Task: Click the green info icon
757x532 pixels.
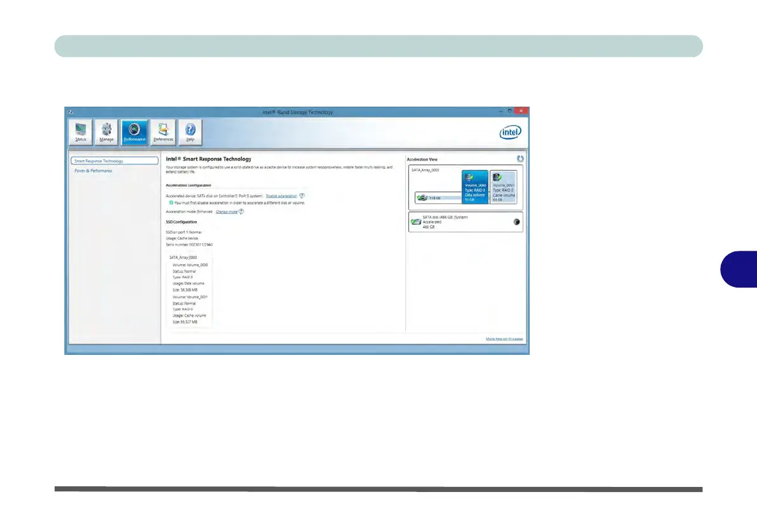Action: pos(171,203)
